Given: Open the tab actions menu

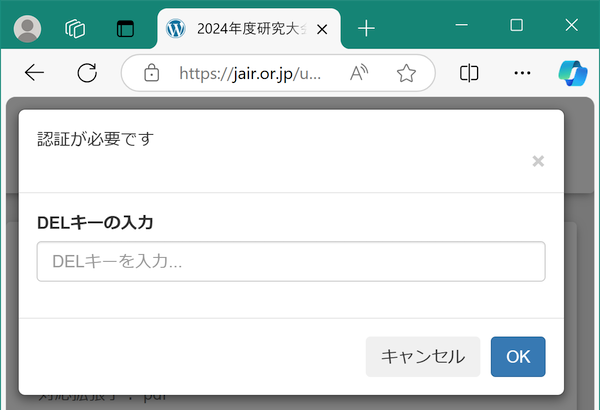Looking at the screenshot, I should point(125,29).
